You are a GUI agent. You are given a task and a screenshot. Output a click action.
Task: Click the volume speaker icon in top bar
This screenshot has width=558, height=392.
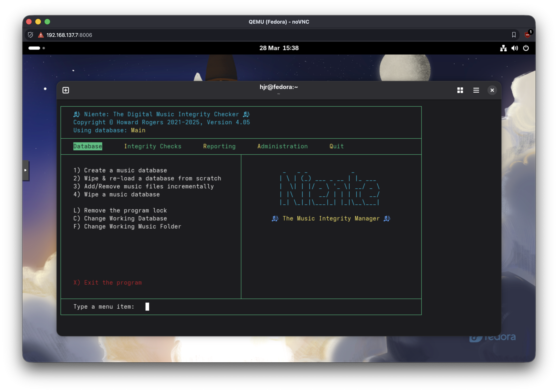[514, 48]
